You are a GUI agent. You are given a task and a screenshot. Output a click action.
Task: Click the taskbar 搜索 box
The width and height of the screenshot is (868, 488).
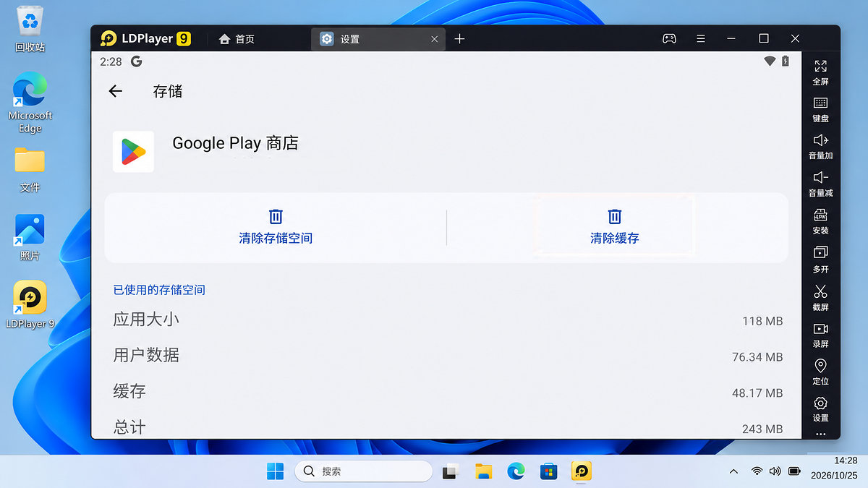[x=363, y=471]
